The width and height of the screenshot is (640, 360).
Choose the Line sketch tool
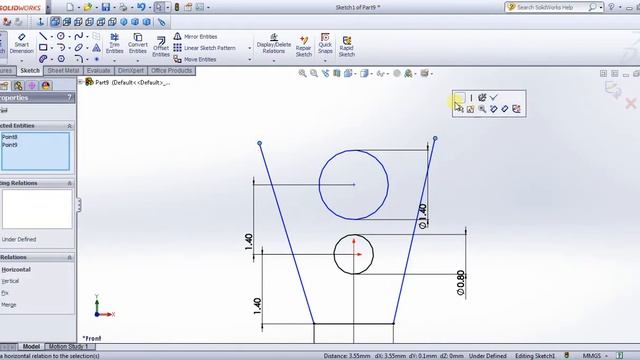click(x=43, y=36)
